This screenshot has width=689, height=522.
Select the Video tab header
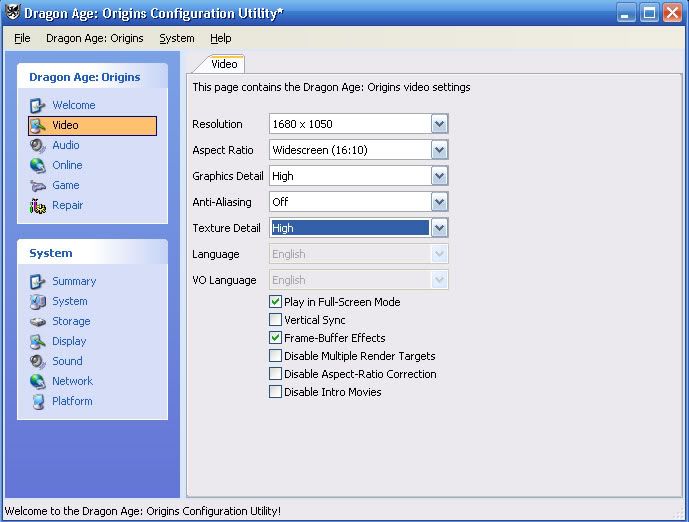[x=224, y=64]
